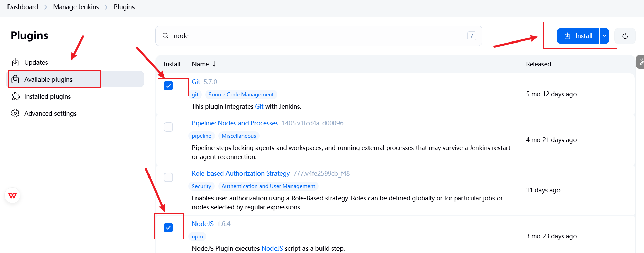Click the magic wand tab on right edge
The image size is (644, 253).
tap(640, 62)
